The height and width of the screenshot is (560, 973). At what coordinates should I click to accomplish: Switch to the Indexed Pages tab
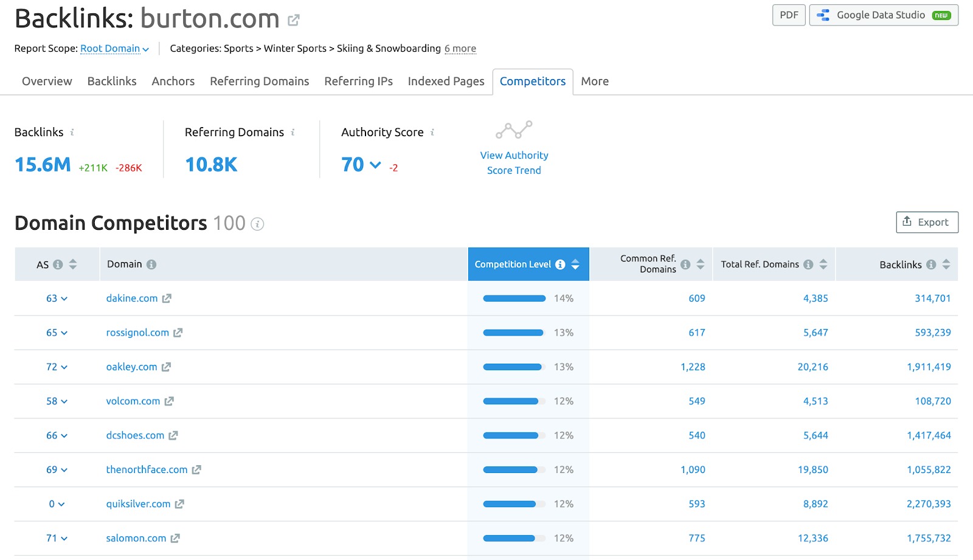tap(446, 81)
